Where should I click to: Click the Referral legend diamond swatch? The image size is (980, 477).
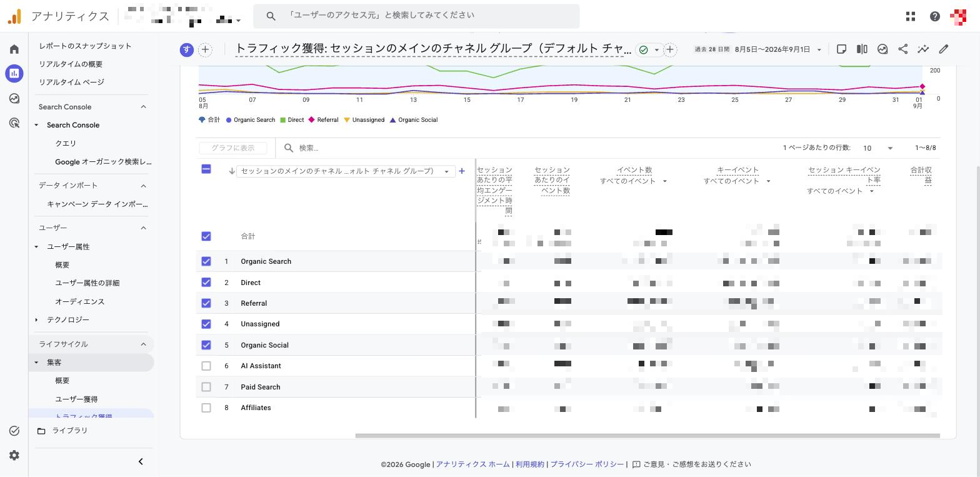click(x=311, y=119)
